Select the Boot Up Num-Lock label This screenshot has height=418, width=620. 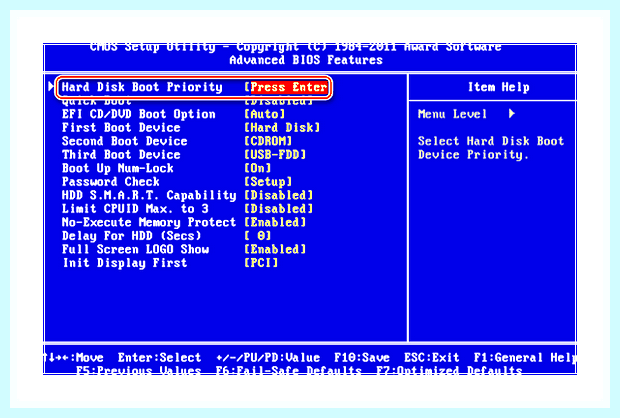(x=117, y=168)
